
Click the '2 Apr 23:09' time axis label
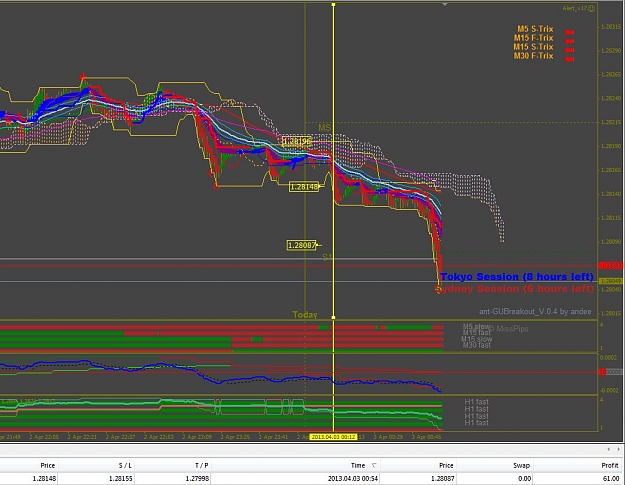coord(197,437)
